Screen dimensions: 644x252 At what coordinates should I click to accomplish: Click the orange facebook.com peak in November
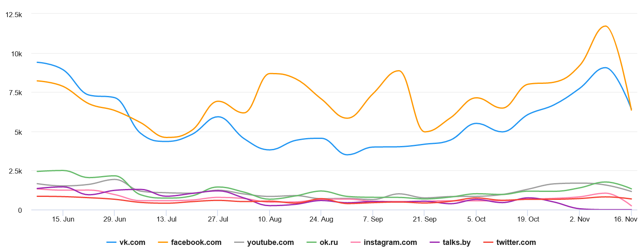(605, 26)
